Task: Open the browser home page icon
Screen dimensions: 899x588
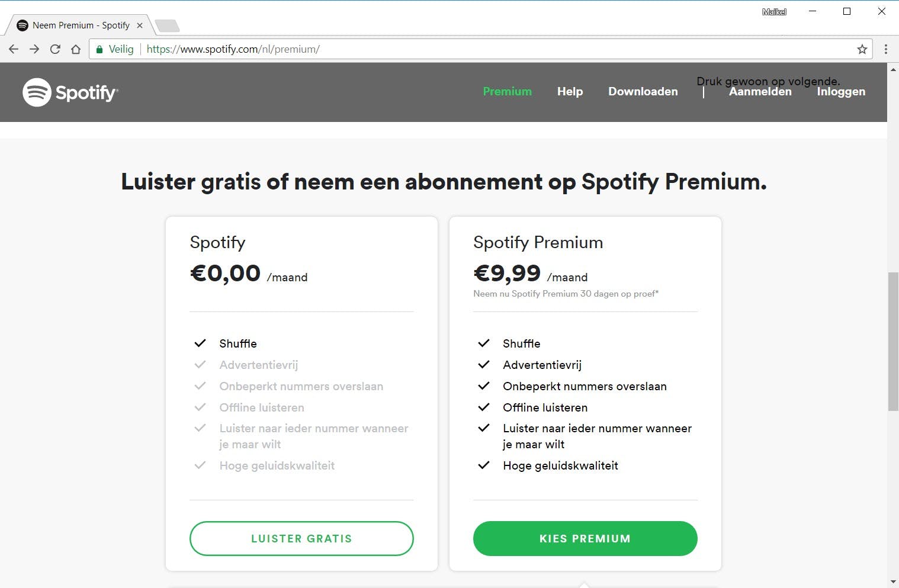Action: click(x=76, y=49)
